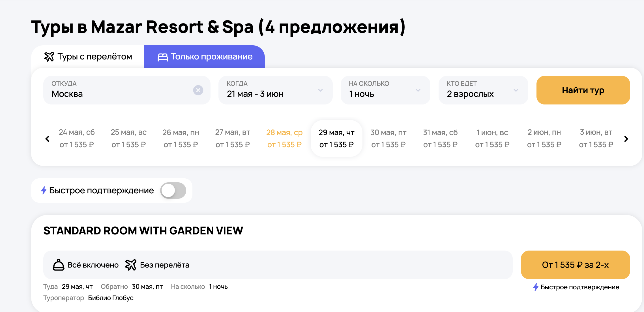
Task: Click the Откуда input field with Москва
Action: (x=119, y=90)
